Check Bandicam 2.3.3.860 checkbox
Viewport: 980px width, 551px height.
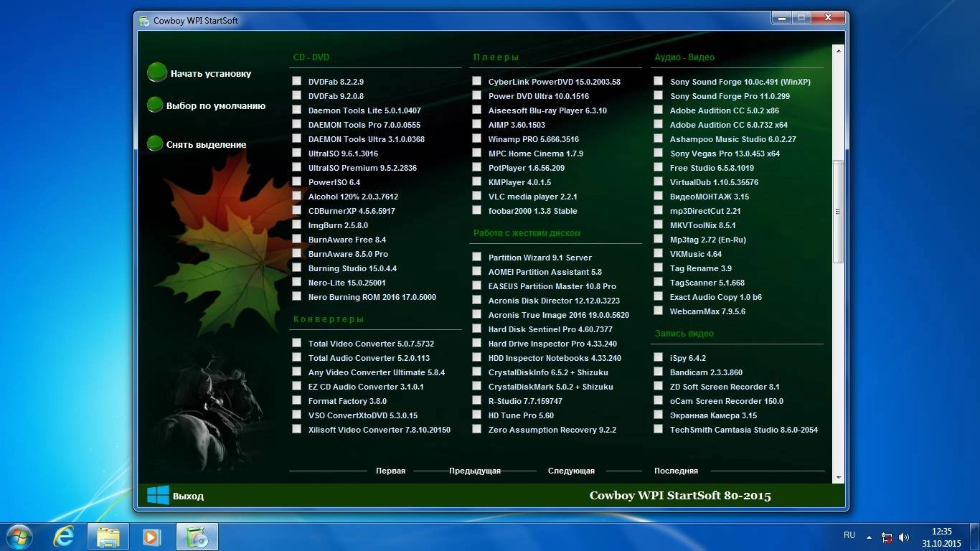658,372
